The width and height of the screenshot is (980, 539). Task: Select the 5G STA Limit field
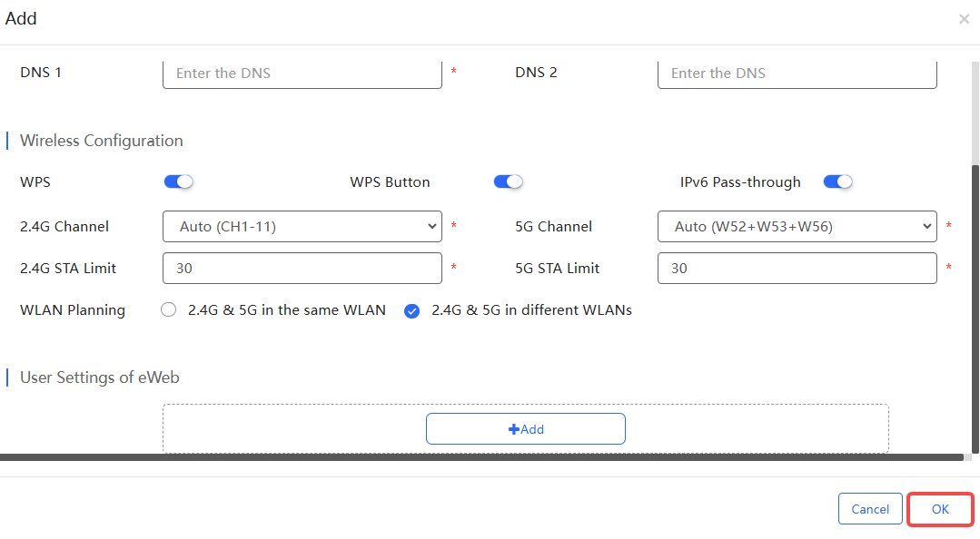point(797,268)
